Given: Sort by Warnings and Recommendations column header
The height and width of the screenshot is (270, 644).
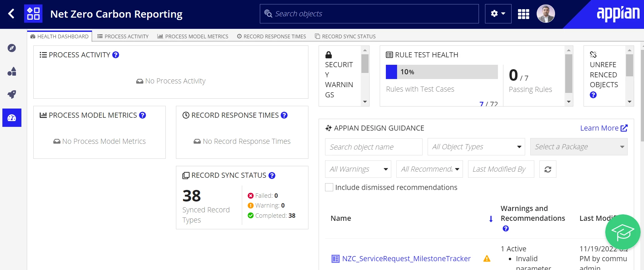Looking at the screenshot, I should coord(533,213).
